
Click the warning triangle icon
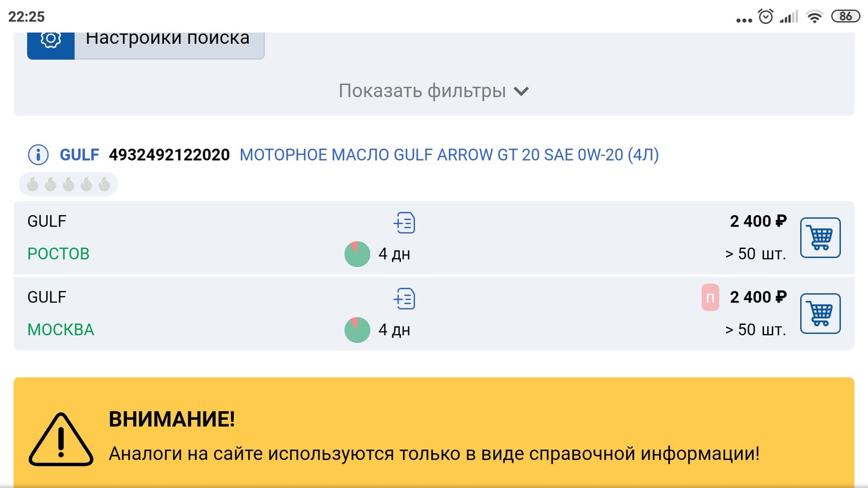point(61,440)
